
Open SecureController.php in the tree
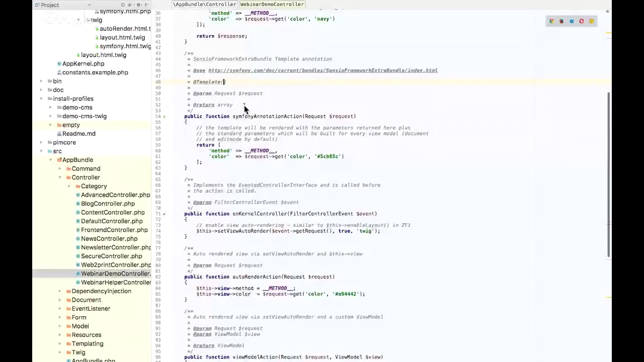[x=112, y=256]
